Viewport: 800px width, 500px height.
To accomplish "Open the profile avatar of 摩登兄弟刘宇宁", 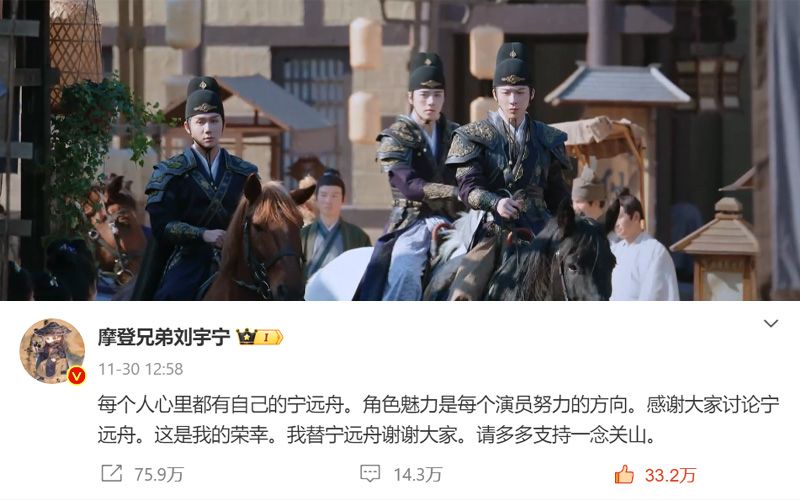I will click(x=52, y=351).
